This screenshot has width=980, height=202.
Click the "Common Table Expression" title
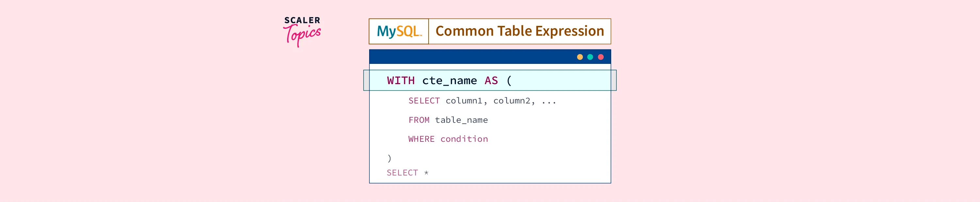[520, 31]
